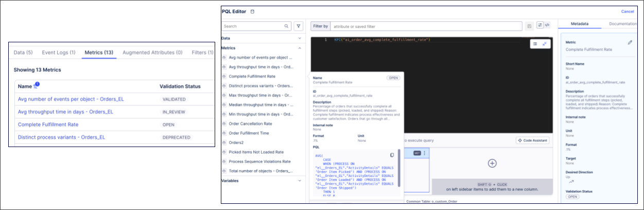
Task: Open the Augmented Attributes (0) tab
Action: pos(152,52)
